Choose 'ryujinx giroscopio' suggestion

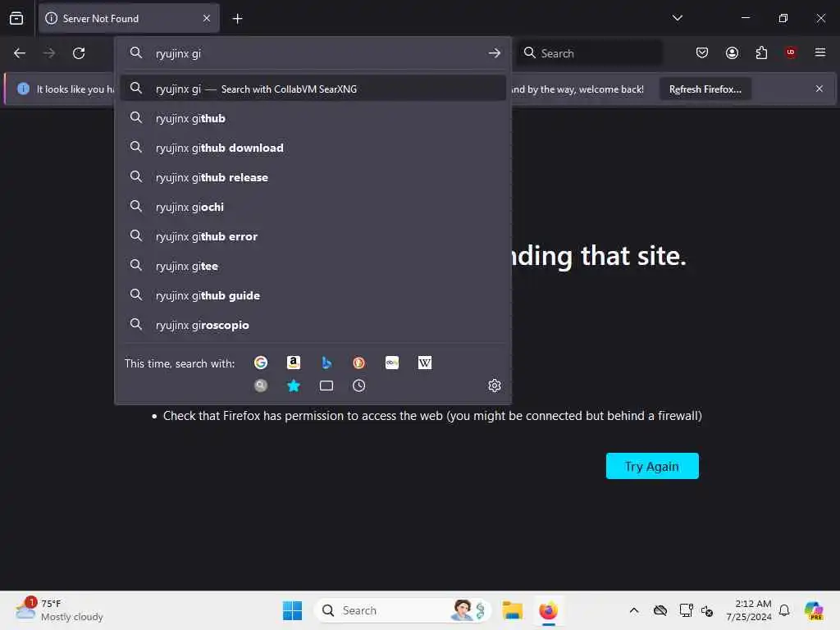pos(313,325)
